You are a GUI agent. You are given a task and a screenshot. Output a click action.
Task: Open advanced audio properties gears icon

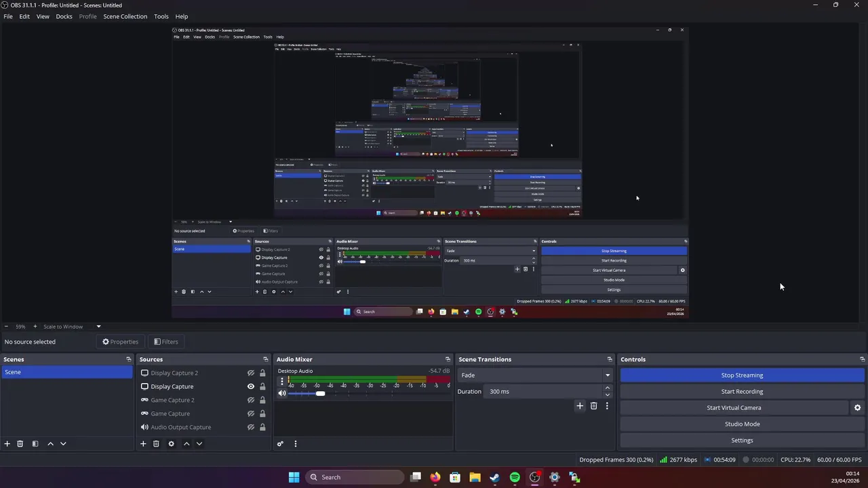point(280,443)
